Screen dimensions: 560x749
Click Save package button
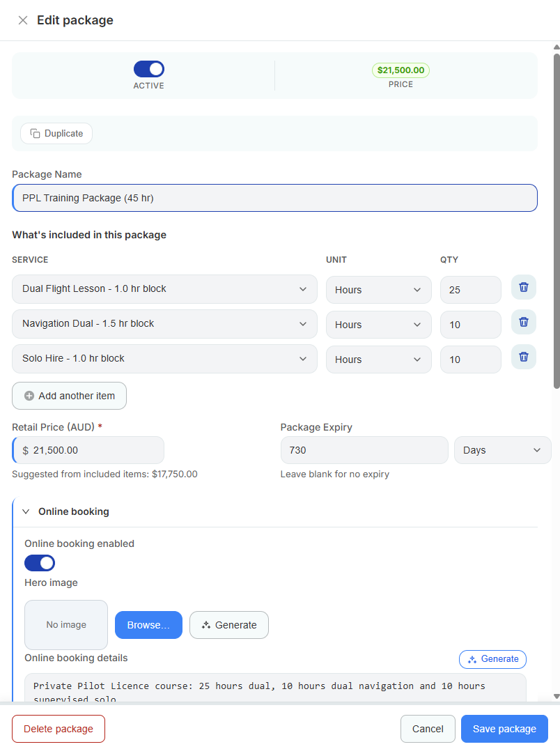[504, 729]
